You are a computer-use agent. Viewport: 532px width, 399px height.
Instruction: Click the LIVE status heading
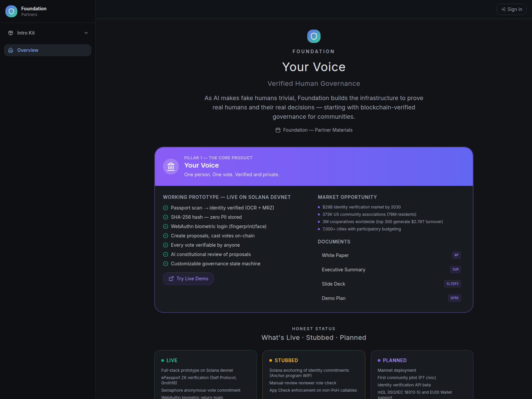pos(172,360)
